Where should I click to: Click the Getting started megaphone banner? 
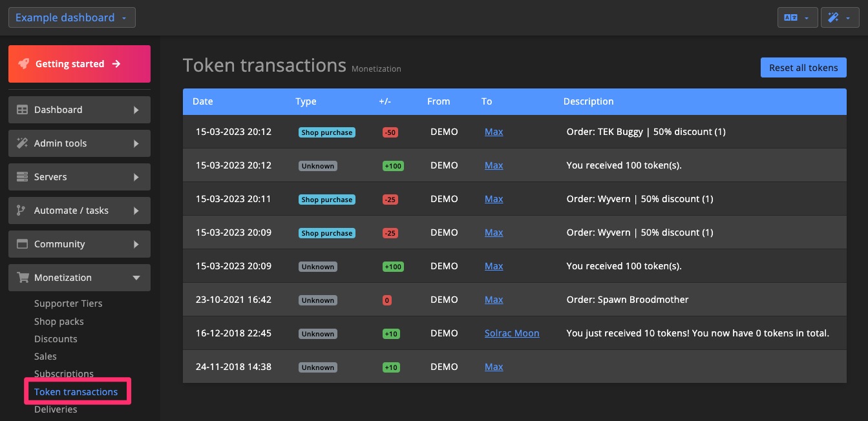(x=79, y=63)
